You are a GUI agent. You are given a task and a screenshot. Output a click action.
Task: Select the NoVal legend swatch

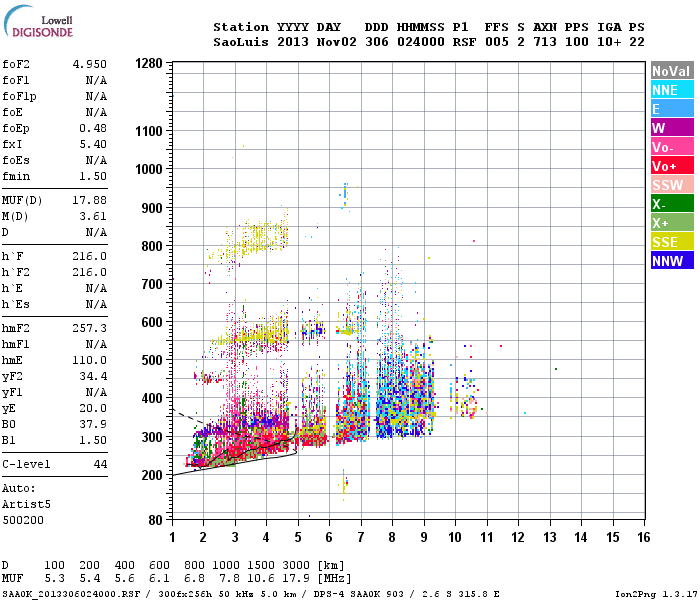(672, 71)
